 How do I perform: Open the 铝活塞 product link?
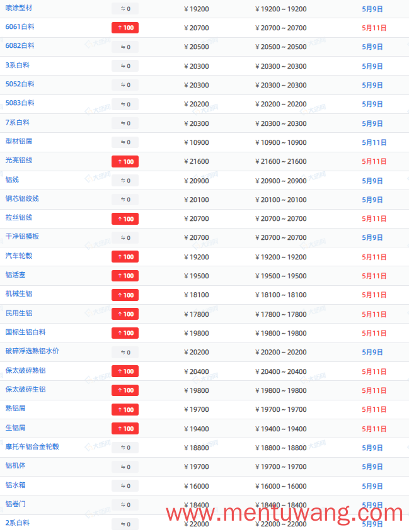(15, 275)
